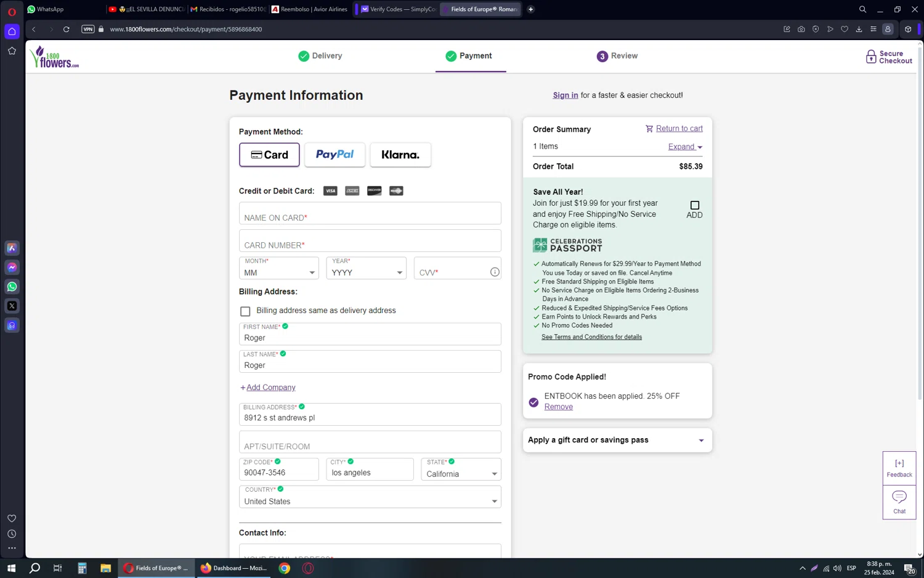The height and width of the screenshot is (578, 924).
Task: Expand Apply a gift card or savings pass
Action: 617,440
